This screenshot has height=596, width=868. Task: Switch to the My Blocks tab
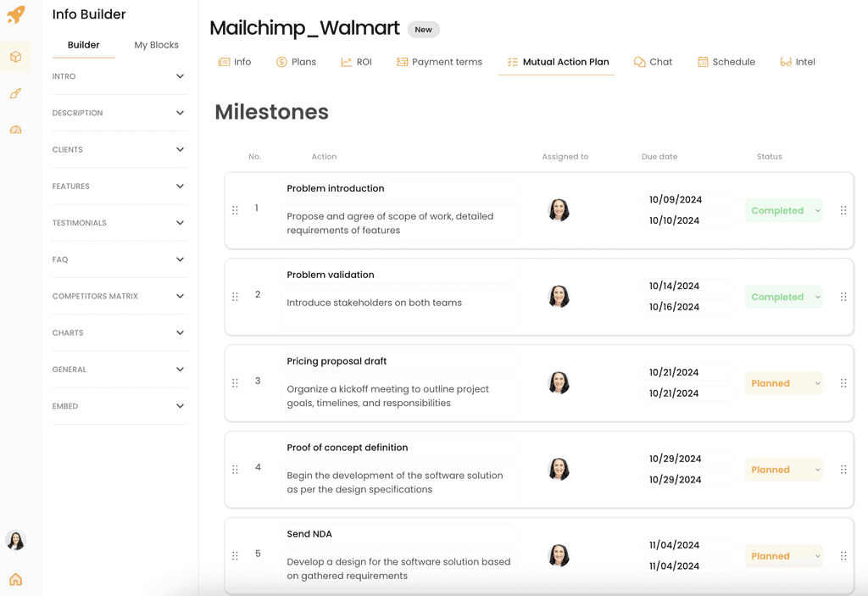tap(156, 45)
